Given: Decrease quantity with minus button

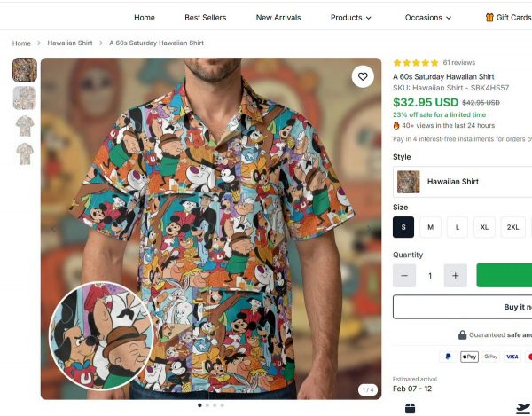Looking at the screenshot, I should coord(404,275).
